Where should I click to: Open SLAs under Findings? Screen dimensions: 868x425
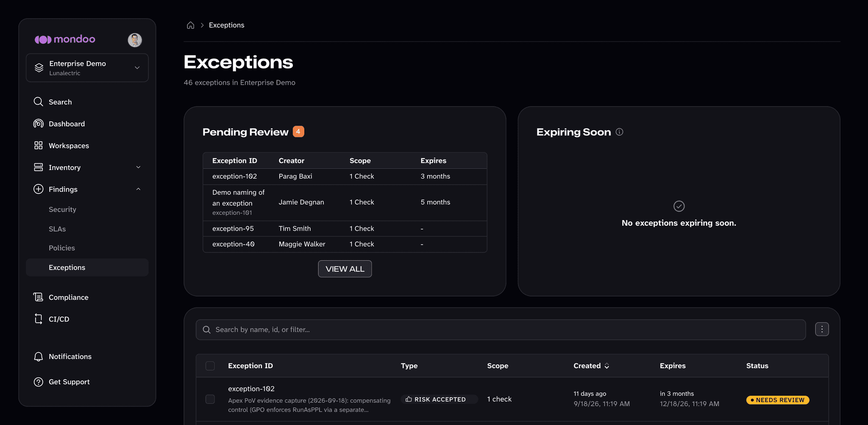tap(57, 229)
